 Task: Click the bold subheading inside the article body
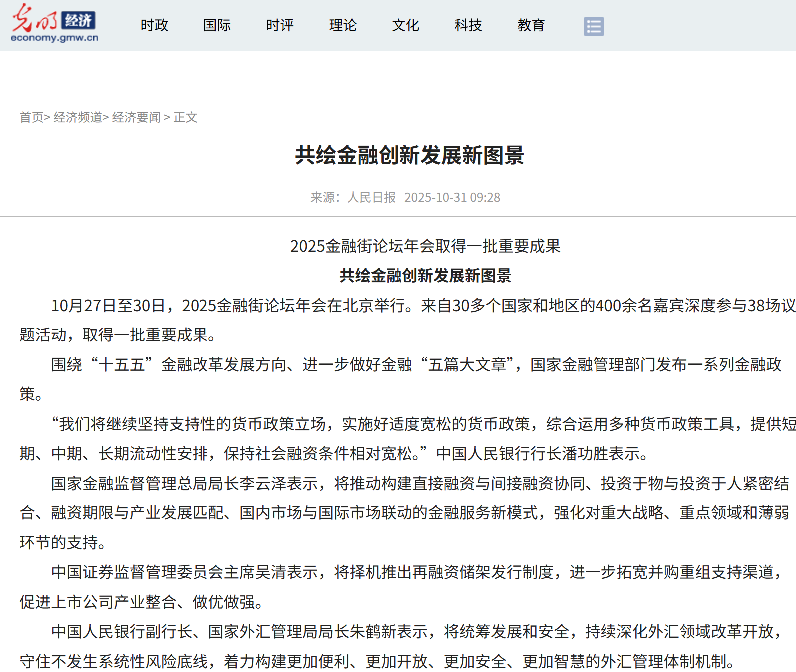coord(425,276)
